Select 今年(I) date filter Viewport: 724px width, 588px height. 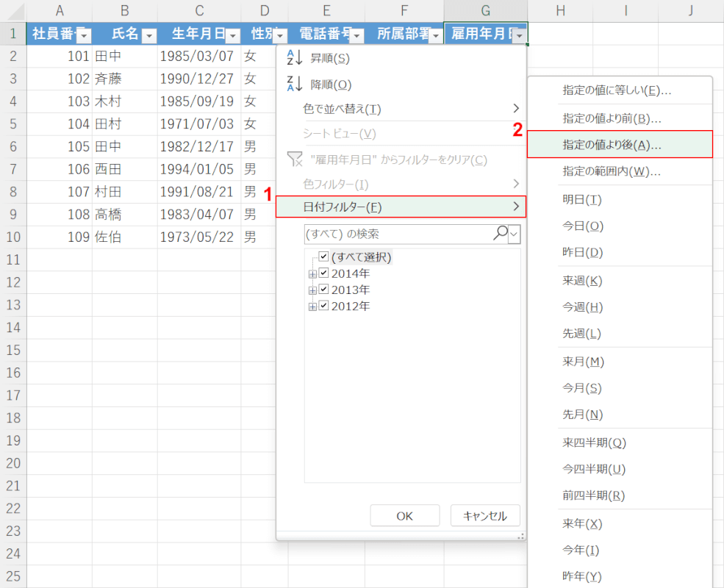pyautogui.click(x=620, y=550)
